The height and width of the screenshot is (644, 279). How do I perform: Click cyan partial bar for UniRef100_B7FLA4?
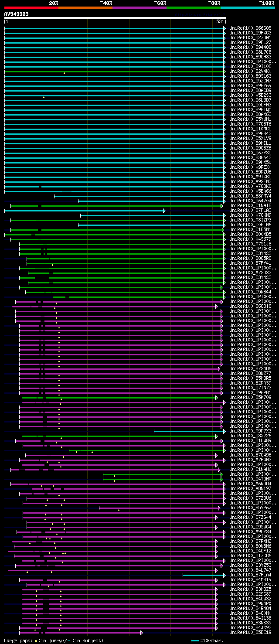tap(204, 575)
